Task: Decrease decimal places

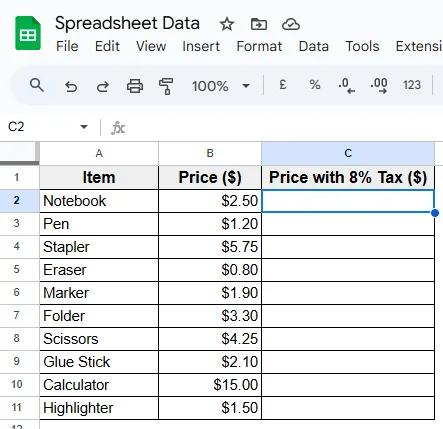Action: 347,86
